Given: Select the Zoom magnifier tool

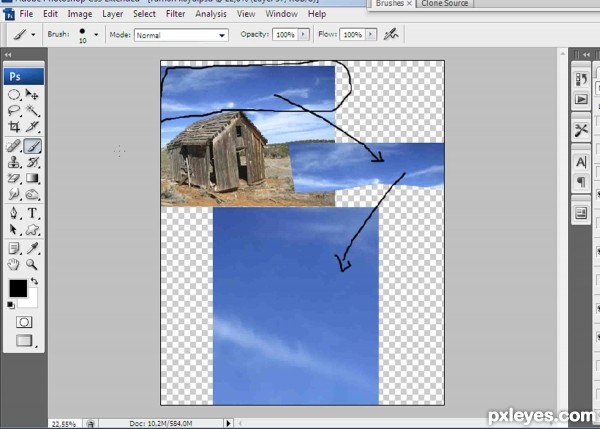Looking at the screenshot, I should tap(32, 264).
